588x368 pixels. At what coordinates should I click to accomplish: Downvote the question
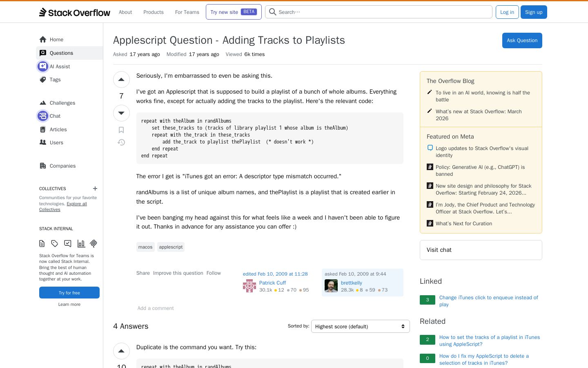pyautogui.click(x=121, y=113)
